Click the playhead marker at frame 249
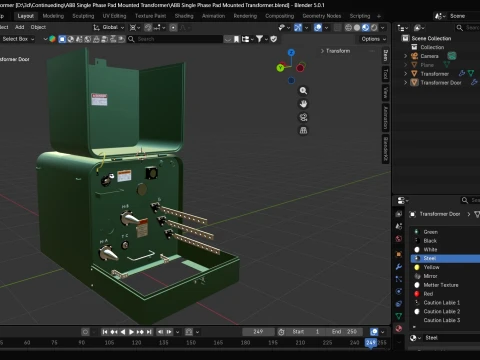 371,343
